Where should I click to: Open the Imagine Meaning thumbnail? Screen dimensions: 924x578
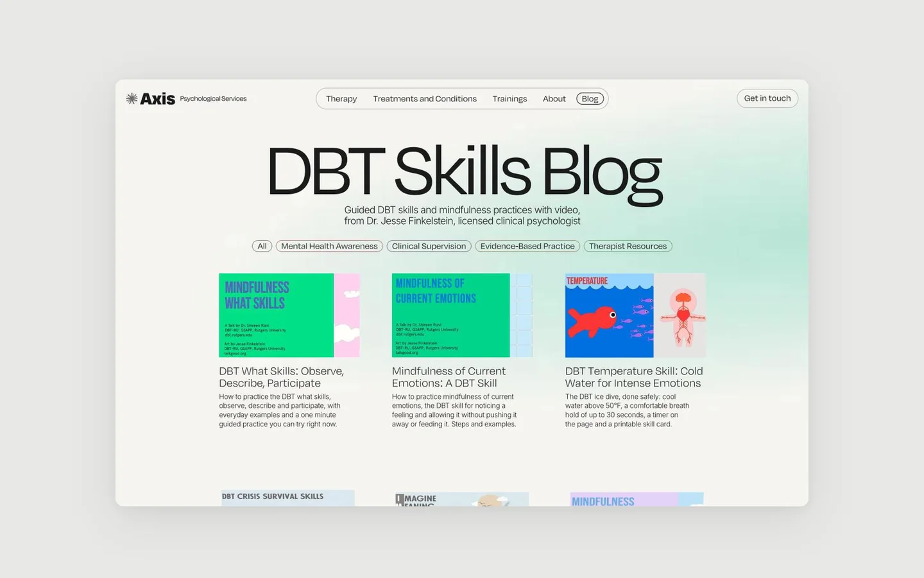click(x=462, y=499)
